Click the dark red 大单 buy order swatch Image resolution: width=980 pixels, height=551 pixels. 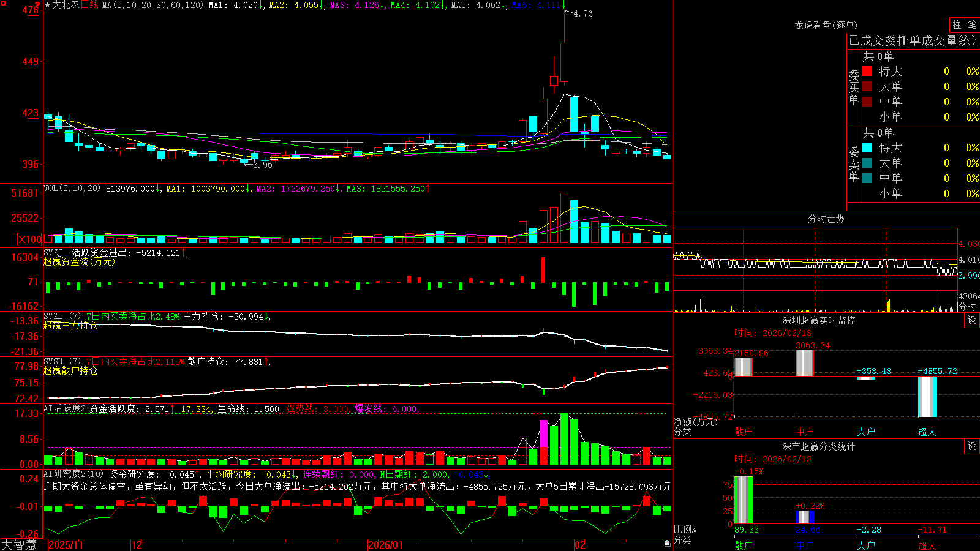867,86
